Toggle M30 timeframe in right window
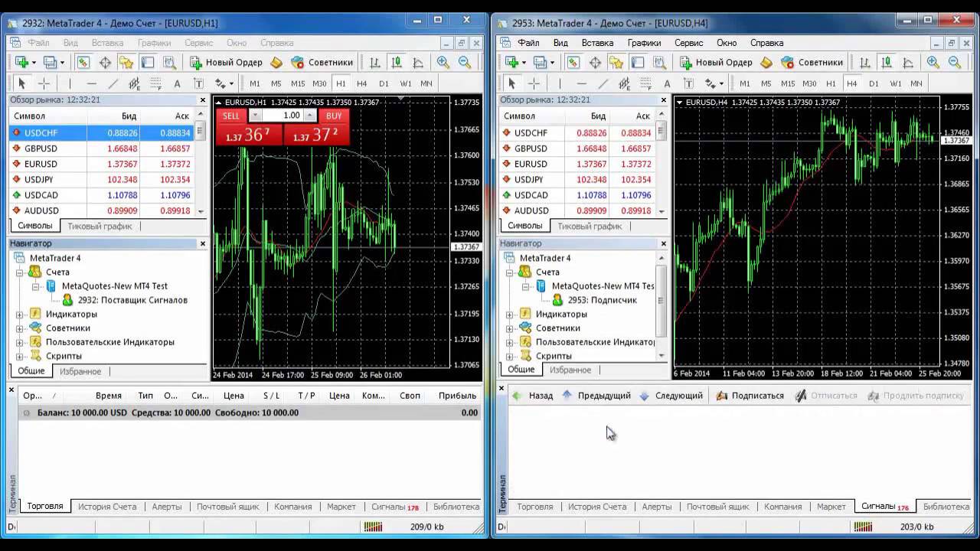Viewport: 980px width, 551px height. pyautogui.click(x=809, y=83)
